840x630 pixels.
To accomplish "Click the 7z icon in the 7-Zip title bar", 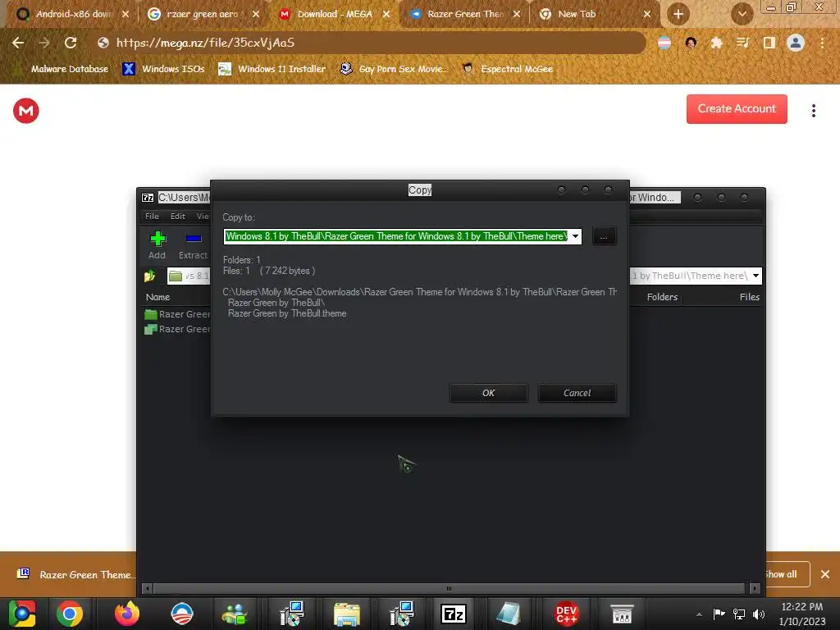I will pos(148,198).
